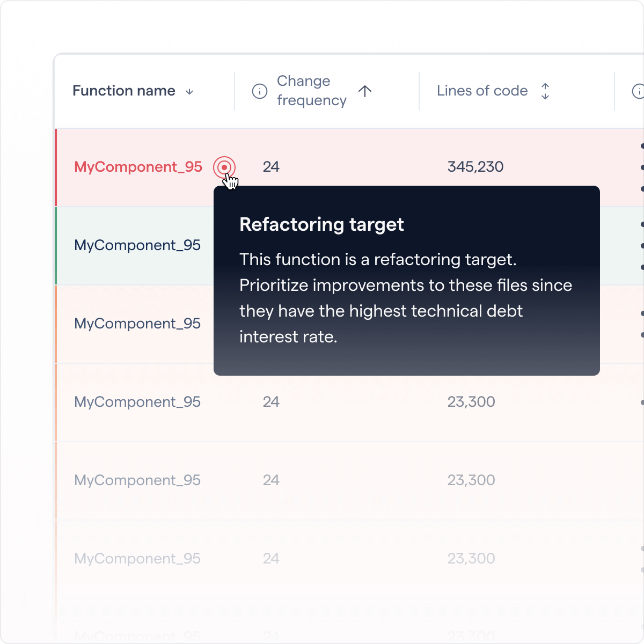This screenshot has height=644, width=644.
Task: Sort ascending by Change frequency arrow
Action: pos(365,91)
